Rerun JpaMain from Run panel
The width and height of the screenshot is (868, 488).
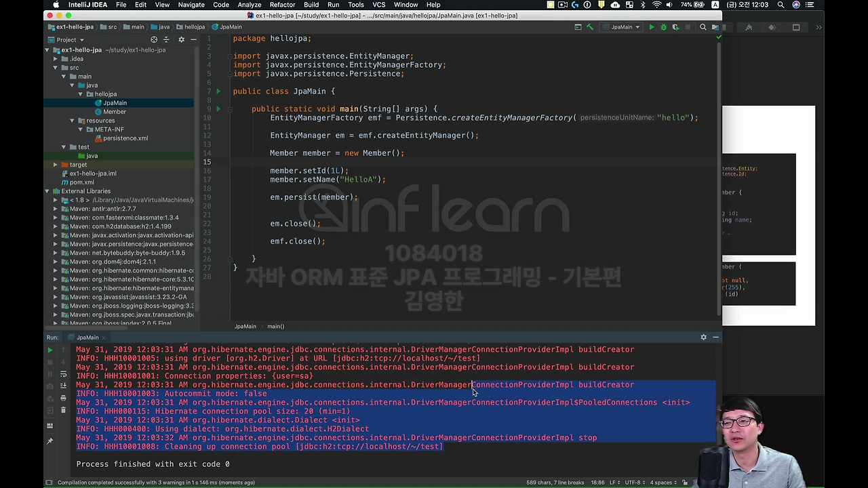click(x=50, y=350)
